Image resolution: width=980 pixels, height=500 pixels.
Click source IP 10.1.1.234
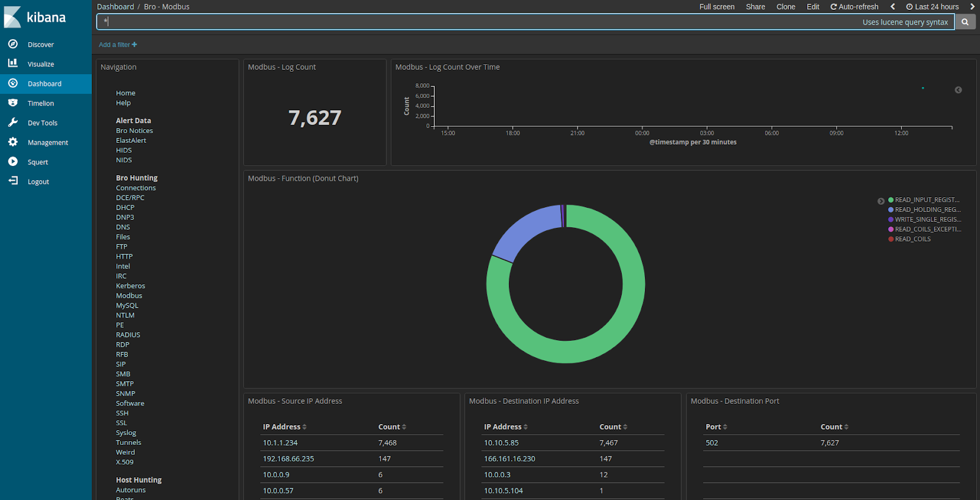(280, 443)
